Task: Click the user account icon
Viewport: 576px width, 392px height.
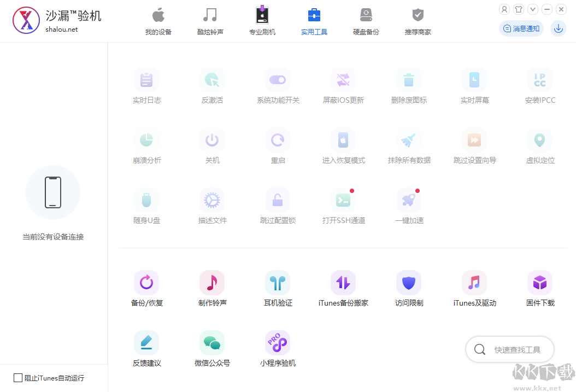Action: pos(504,9)
